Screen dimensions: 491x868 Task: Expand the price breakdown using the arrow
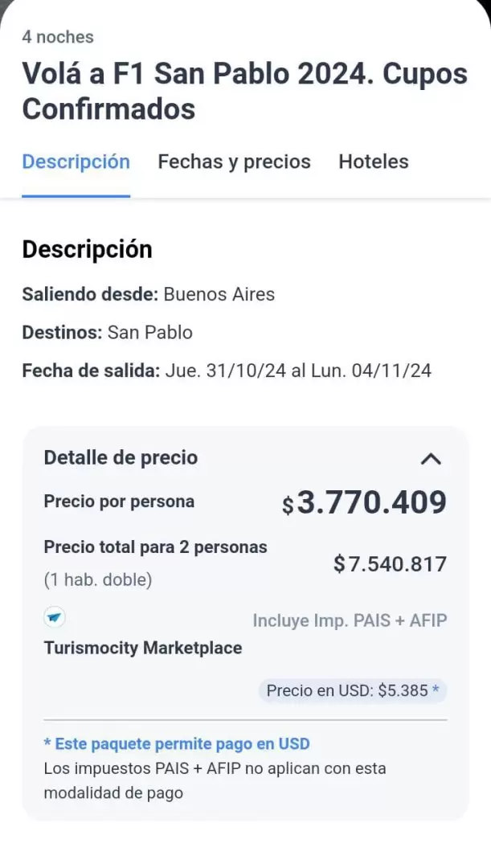(x=432, y=459)
